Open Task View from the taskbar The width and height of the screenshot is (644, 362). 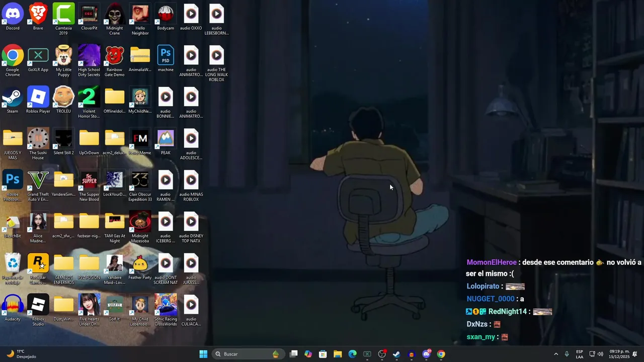(x=294, y=354)
